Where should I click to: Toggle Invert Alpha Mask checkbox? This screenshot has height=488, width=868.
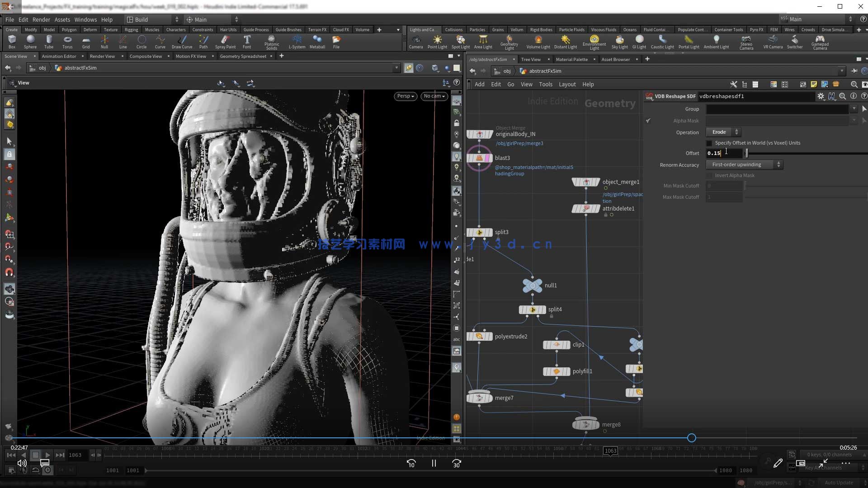(709, 176)
